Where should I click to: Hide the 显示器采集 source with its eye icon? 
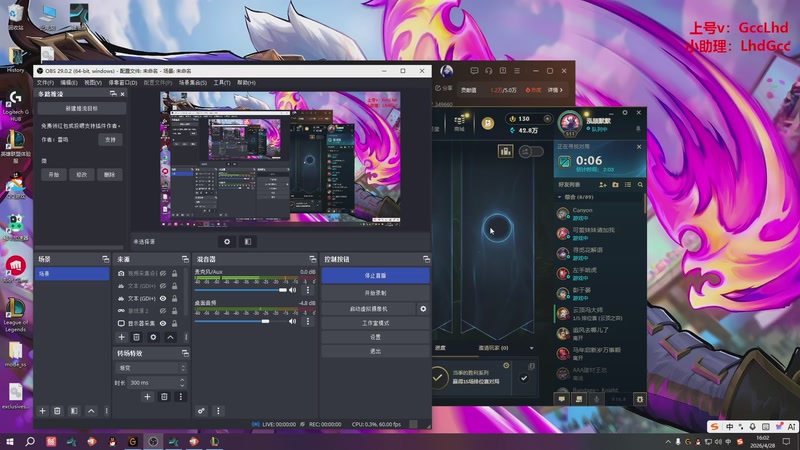(x=163, y=323)
